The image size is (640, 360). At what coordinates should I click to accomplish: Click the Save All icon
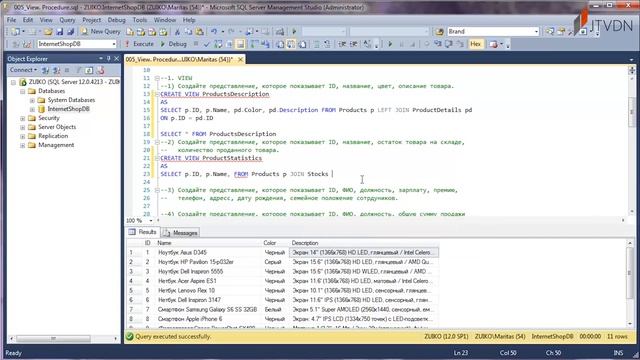71,31
